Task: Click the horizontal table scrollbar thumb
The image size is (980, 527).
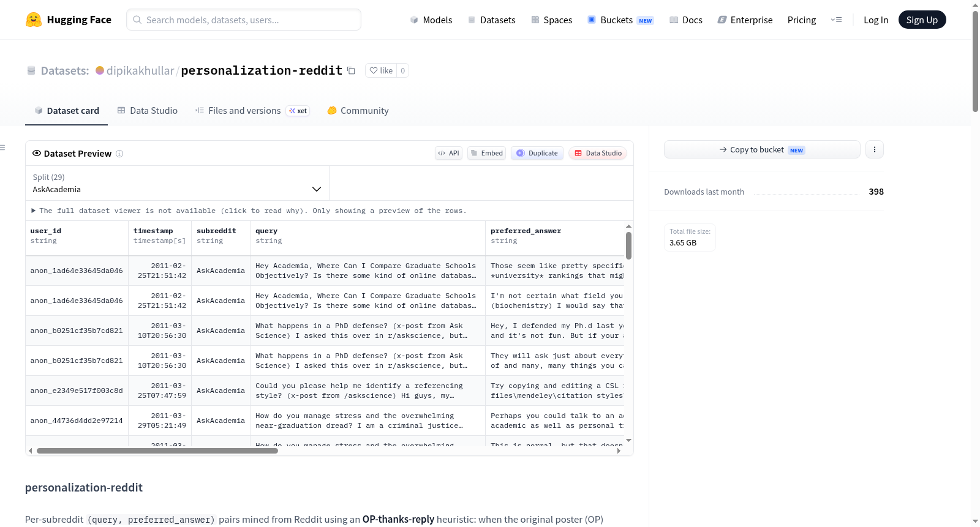Action: click(157, 450)
